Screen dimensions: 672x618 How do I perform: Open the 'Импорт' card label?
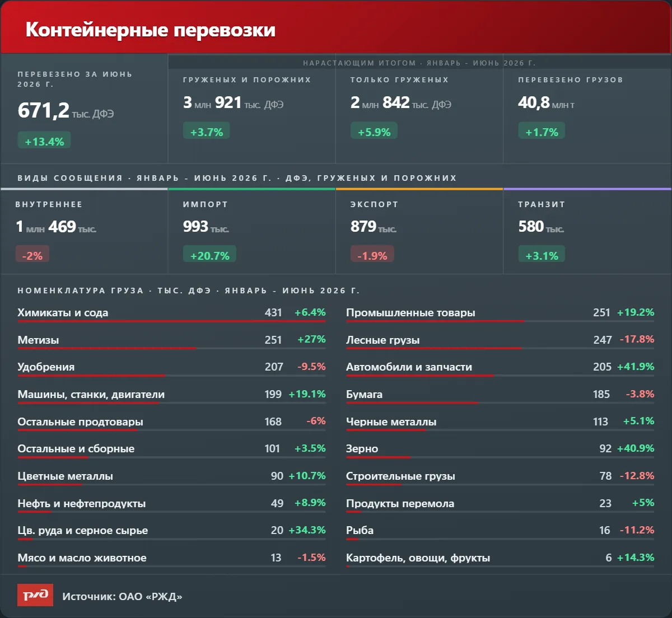coord(206,204)
